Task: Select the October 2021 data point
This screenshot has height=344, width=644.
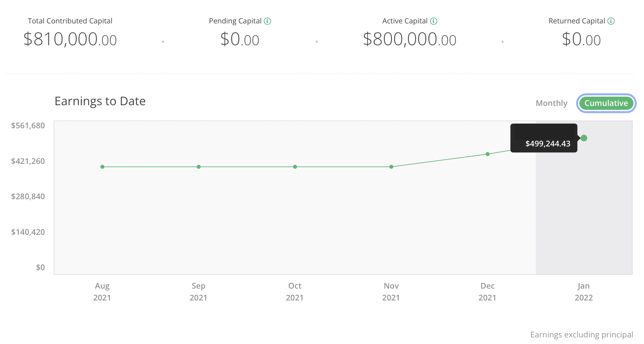Action: point(294,167)
